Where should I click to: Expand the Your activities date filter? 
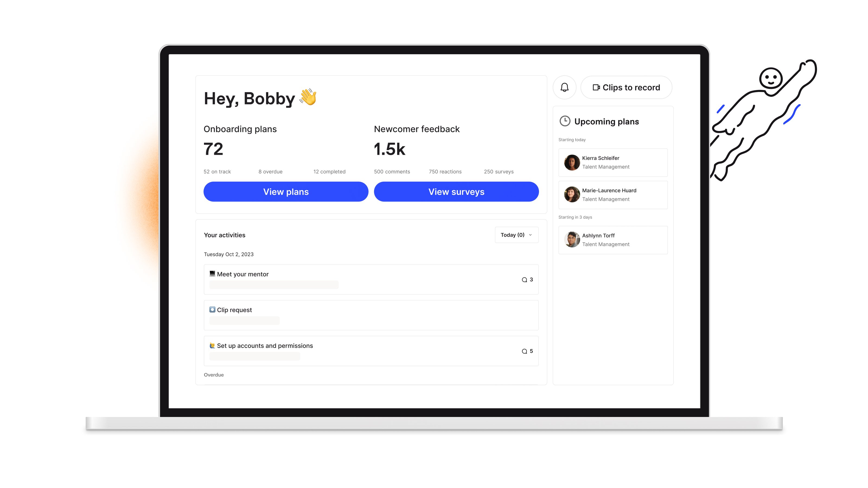point(516,234)
